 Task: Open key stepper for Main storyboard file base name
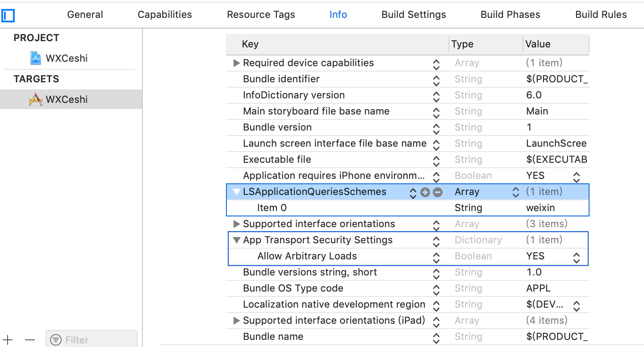click(x=436, y=113)
